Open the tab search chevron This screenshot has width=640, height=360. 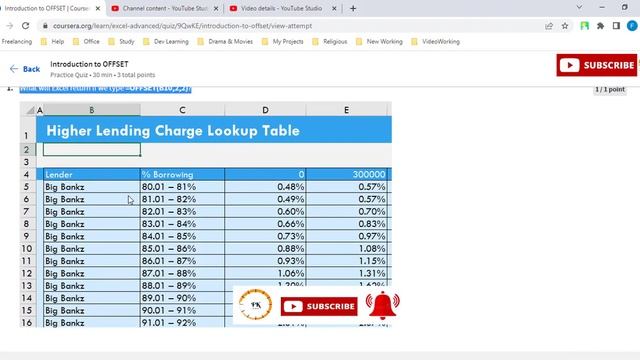(x=579, y=7)
